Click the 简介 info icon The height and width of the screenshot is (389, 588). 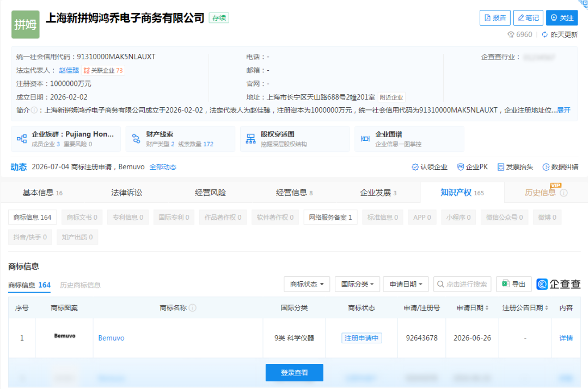[x=34, y=110]
